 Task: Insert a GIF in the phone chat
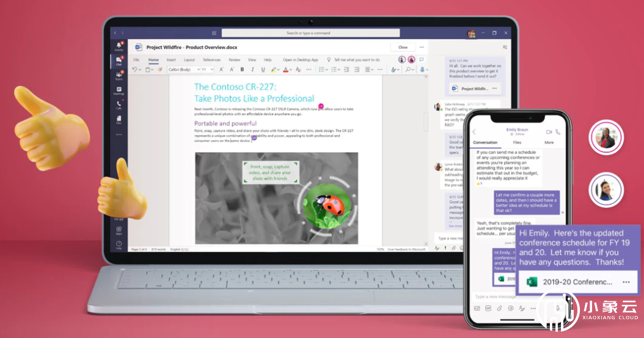point(488,308)
